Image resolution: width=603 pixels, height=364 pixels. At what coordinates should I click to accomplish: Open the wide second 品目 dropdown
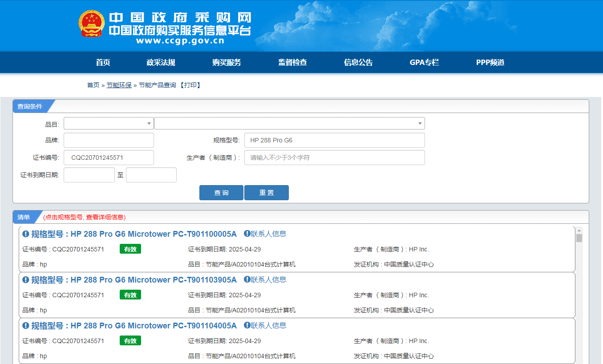point(289,123)
